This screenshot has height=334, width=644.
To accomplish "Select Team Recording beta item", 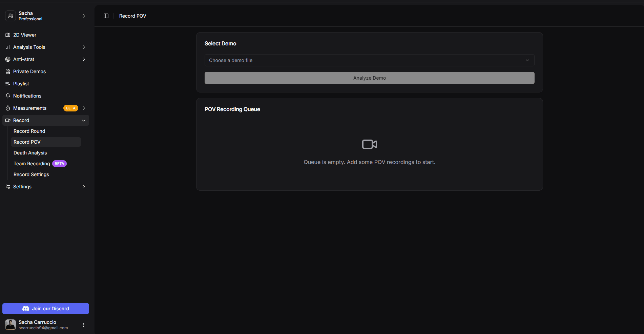I will [x=32, y=164].
